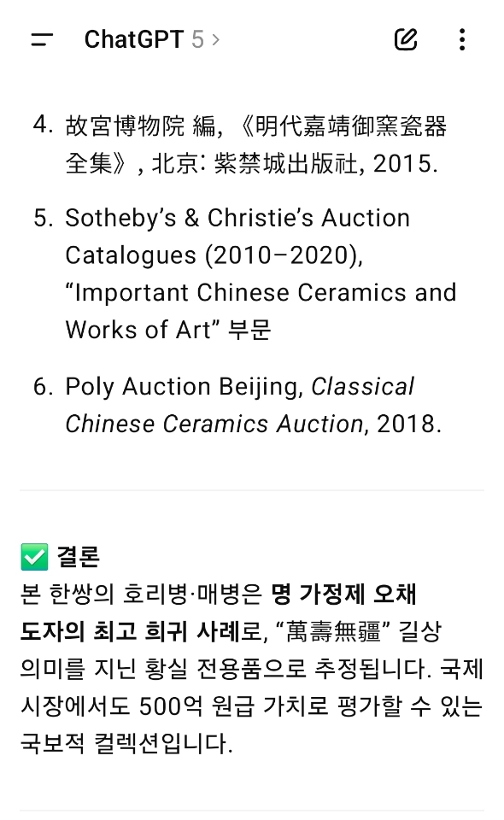Screen dimensions: 504x820
Task: Tap the ChatGPT title in the header
Action: tap(134, 39)
